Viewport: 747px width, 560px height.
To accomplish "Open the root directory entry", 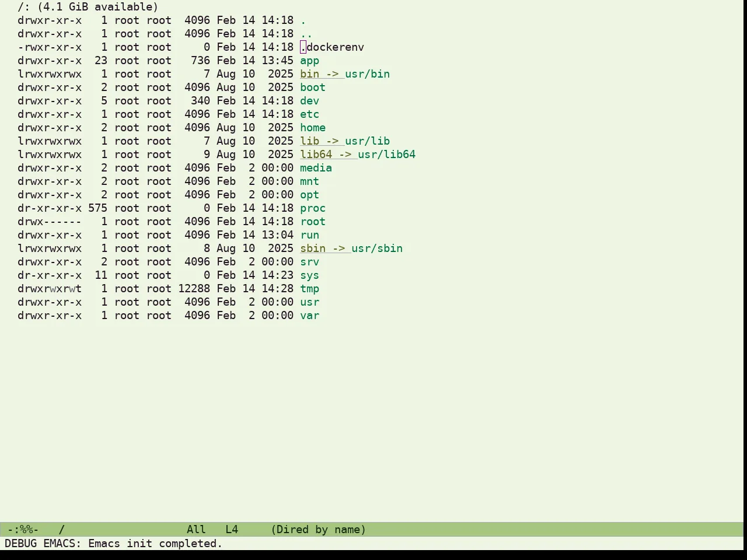I will click(x=313, y=222).
